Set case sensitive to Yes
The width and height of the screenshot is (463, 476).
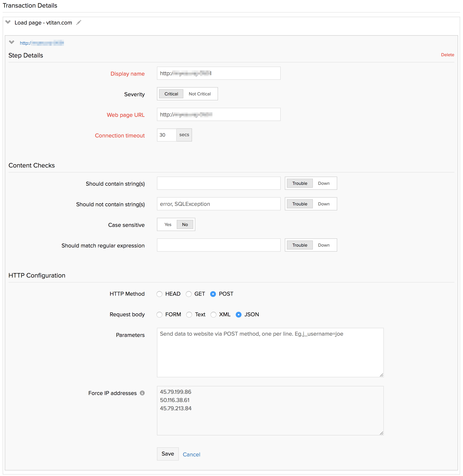point(168,225)
